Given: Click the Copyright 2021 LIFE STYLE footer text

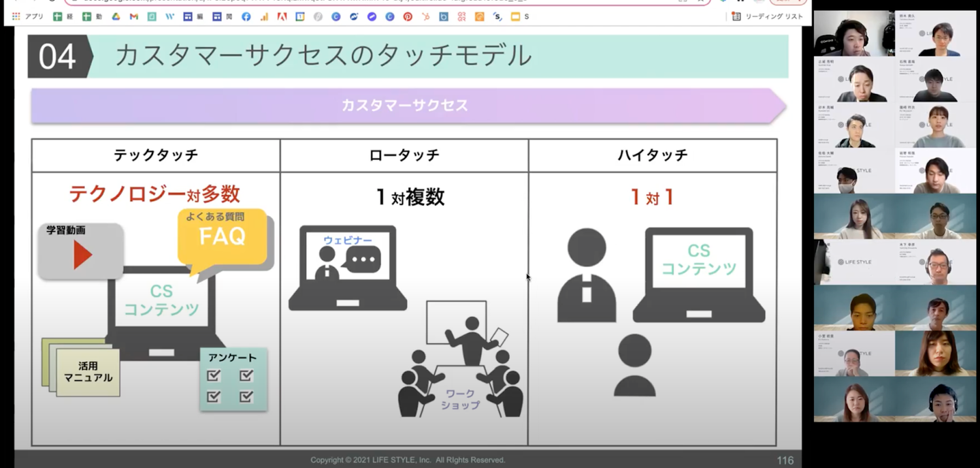Looking at the screenshot, I should pyautogui.click(x=408, y=461).
